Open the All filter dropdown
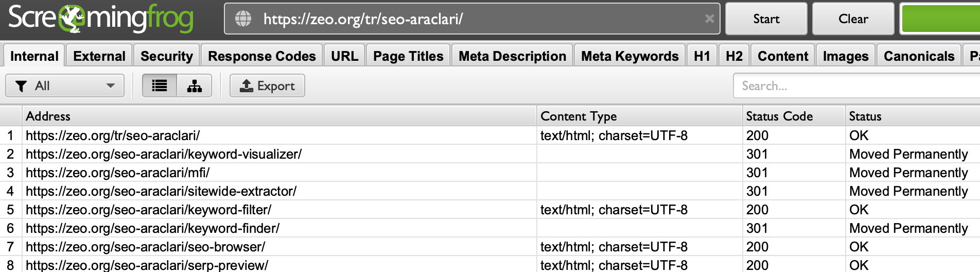 65,86
